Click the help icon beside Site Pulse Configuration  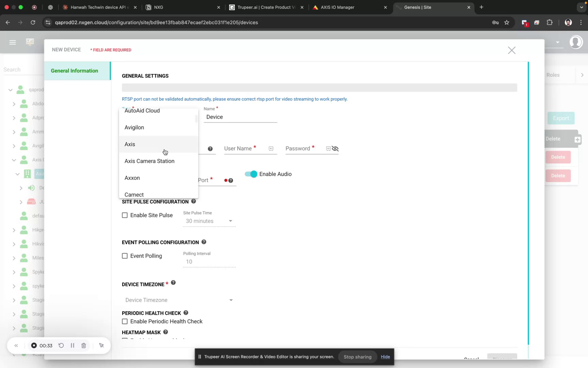click(193, 201)
